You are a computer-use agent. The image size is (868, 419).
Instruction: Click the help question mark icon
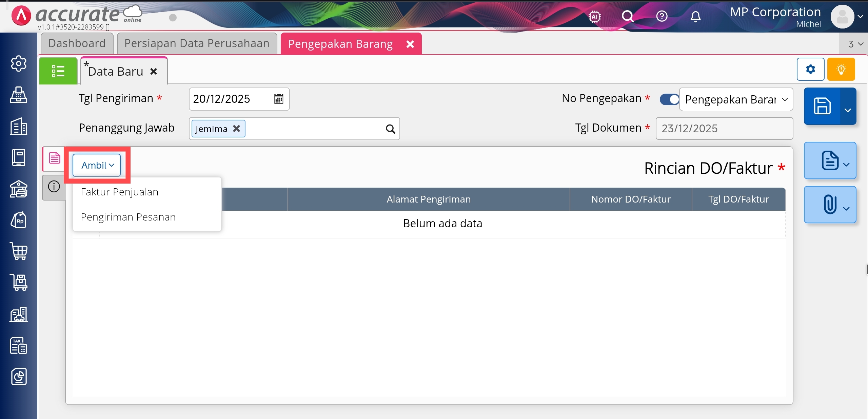[x=662, y=16]
